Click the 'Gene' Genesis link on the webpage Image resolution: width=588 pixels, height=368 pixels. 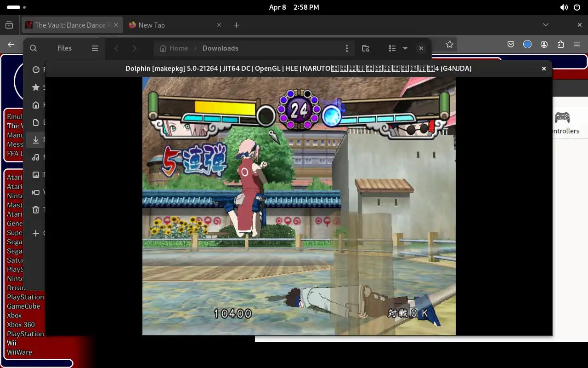coord(15,223)
